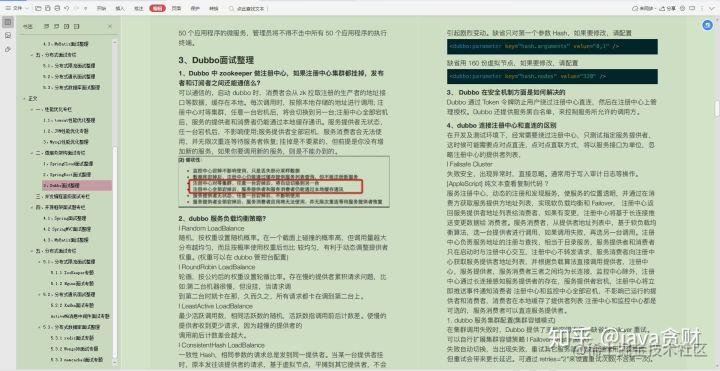Click the share icon labeled 分享
The width and height of the screenshot is (720, 371).
(668, 8)
